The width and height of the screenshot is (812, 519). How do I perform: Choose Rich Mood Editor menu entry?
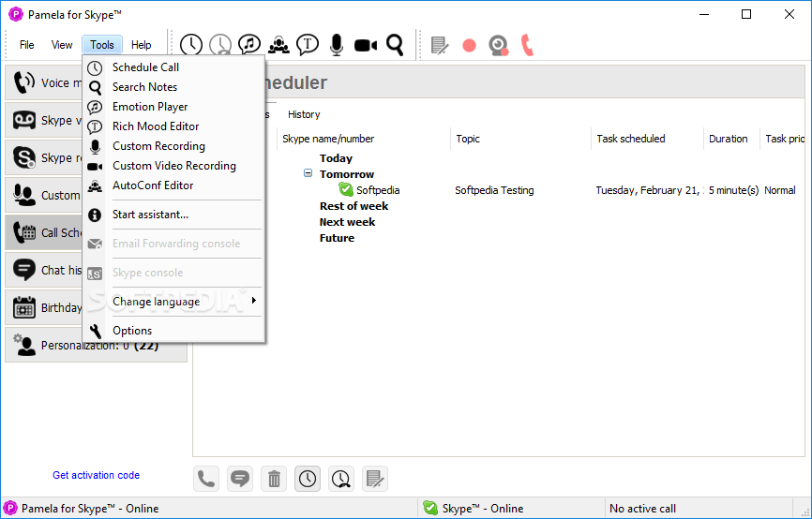pos(174,126)
